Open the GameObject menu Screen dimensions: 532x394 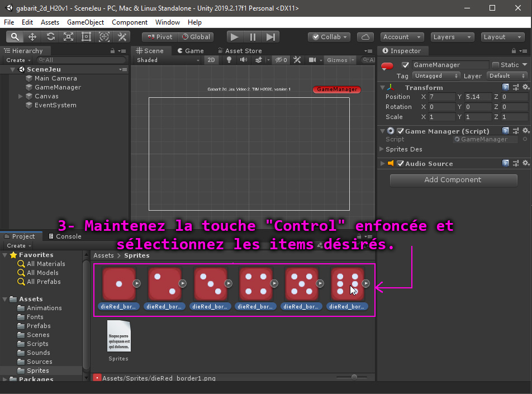tap(85, 22)
